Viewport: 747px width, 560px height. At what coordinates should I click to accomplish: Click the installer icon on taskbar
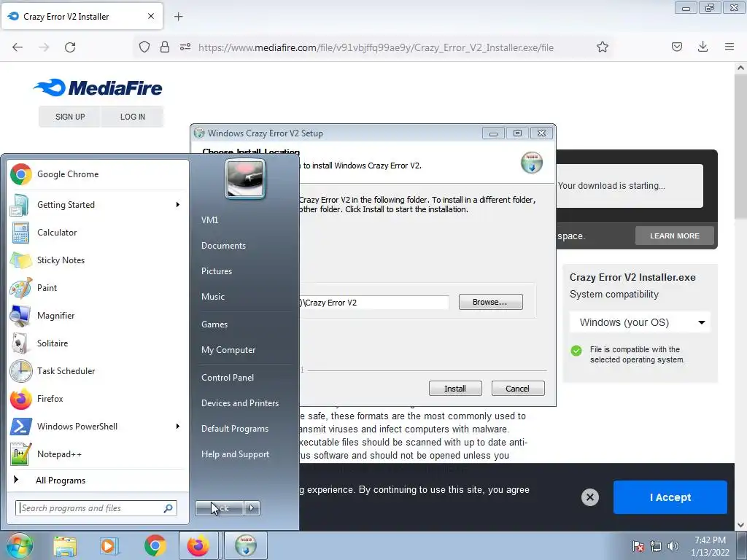coord(246,545)
